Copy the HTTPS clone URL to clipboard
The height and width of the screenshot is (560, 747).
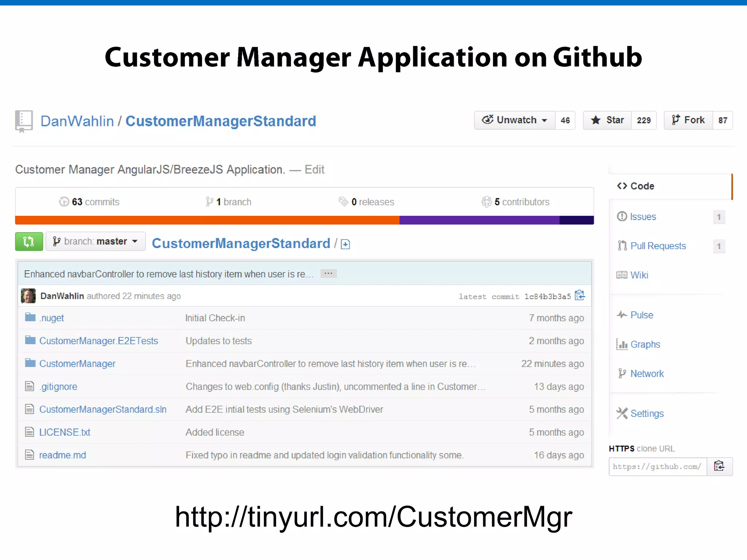pos(719,466)
